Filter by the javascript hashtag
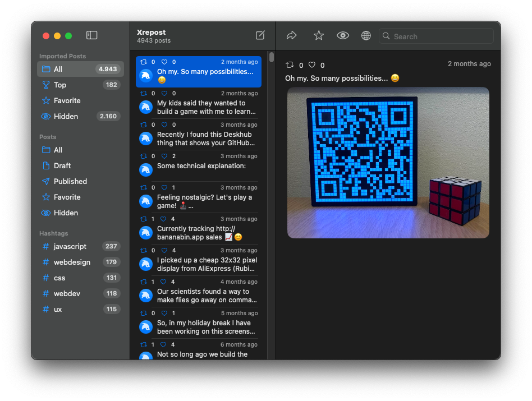 70,246
